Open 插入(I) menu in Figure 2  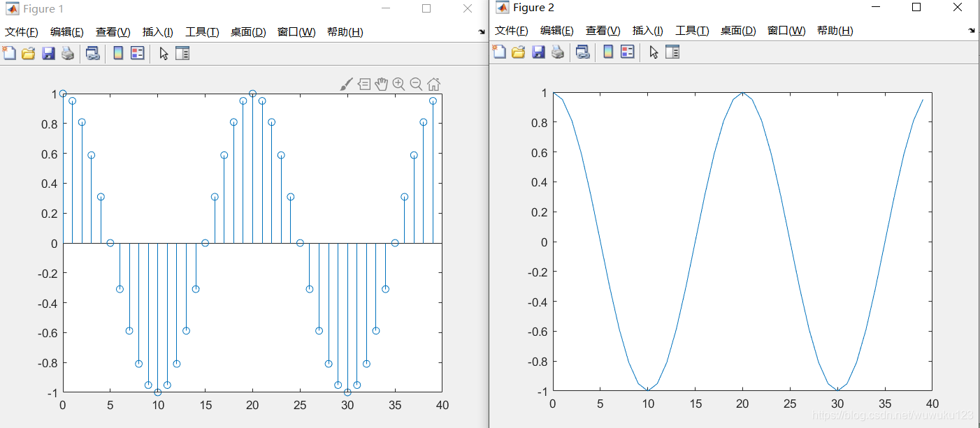point(648,31)
